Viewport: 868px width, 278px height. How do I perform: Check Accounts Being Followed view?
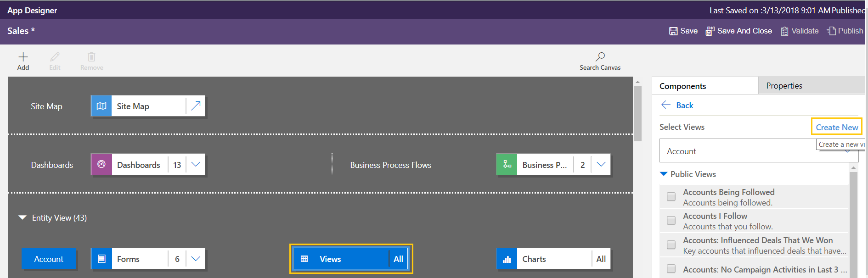671,197
